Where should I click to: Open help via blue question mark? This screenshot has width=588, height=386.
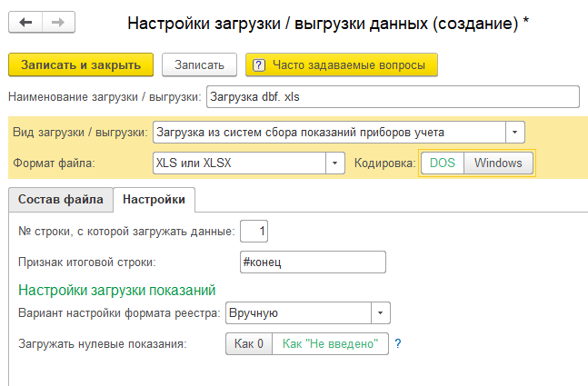point(398,343)
